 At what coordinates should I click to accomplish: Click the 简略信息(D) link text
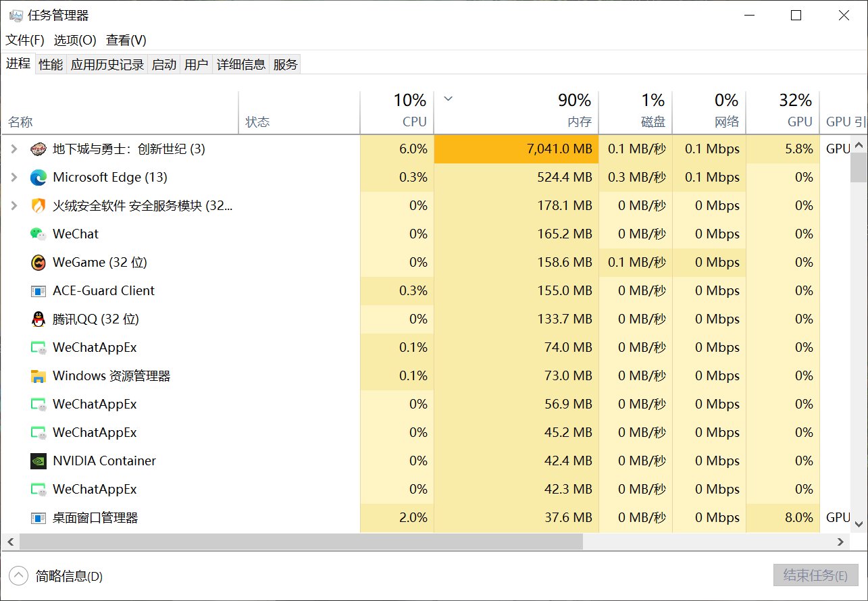[x=69, y=576]
